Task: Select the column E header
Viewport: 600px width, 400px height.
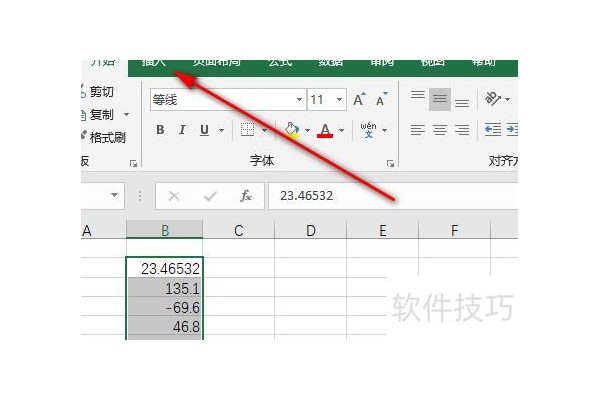Action: [382, 230]
